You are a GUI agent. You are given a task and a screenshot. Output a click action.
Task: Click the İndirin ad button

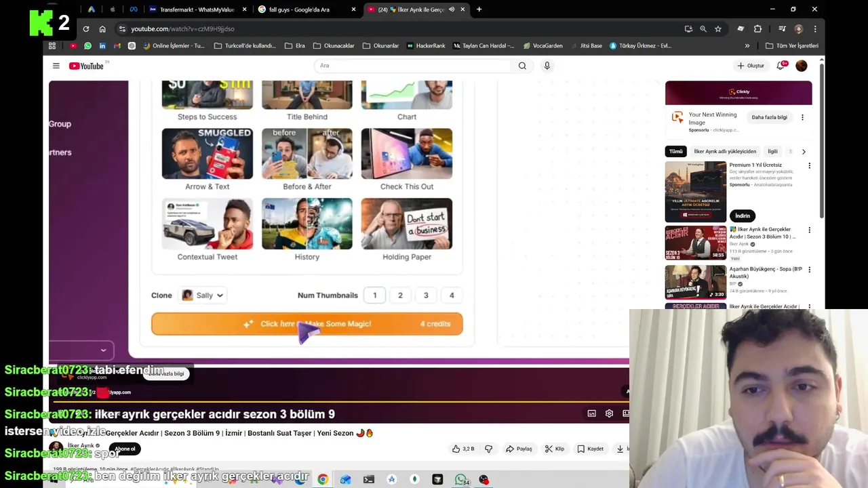pos(743,216)
